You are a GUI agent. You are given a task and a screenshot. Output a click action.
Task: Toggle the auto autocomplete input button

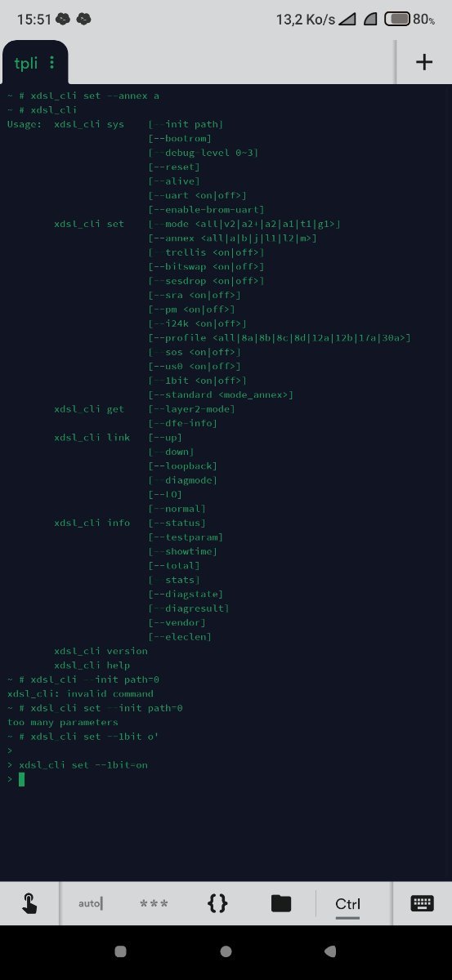tap(90, 903)
